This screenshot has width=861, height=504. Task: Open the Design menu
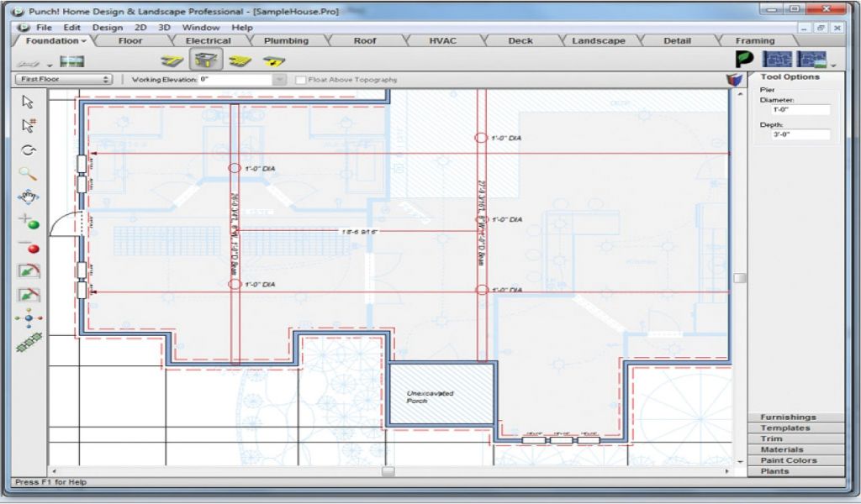click(x=107, y=28)
